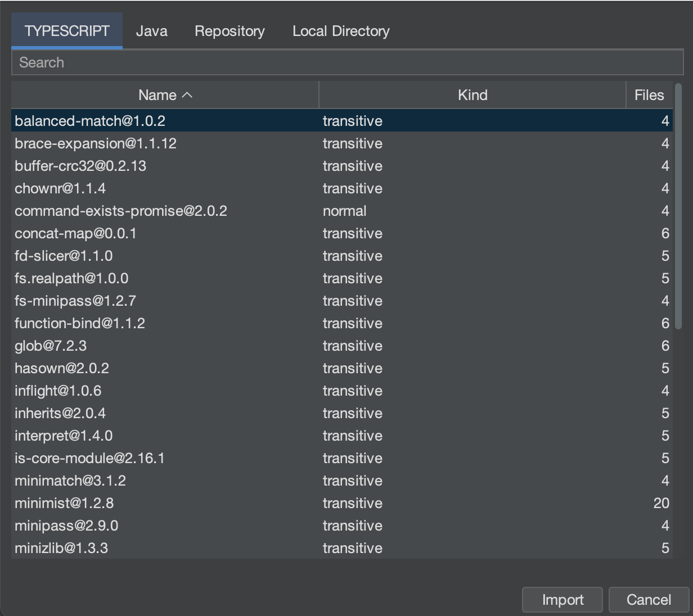
Task: Select the buffer-crc32@0.2.13 entry
Action: [x=80, y=166]
